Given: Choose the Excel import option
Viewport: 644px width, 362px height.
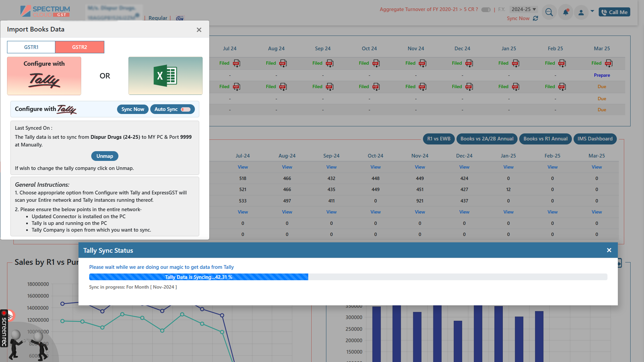Looking at the screenshot, I should 165,76.
